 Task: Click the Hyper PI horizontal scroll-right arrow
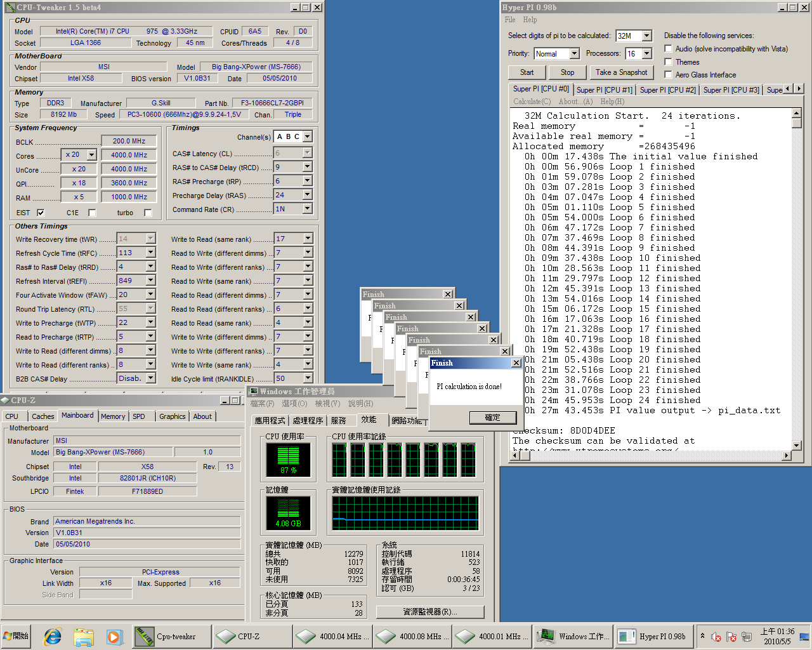click(x=787, y=455)
